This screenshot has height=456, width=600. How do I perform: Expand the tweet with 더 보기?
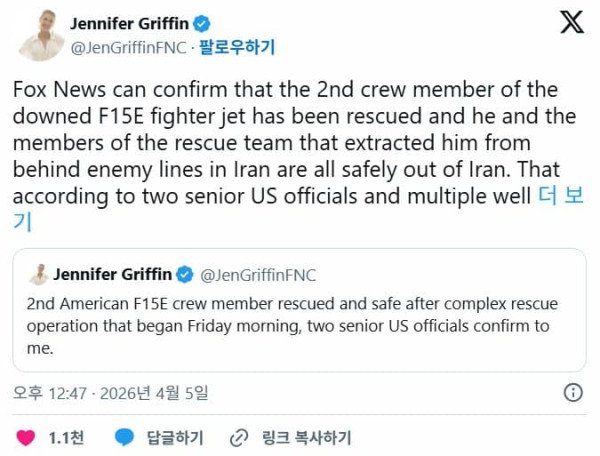pos(560,196)
